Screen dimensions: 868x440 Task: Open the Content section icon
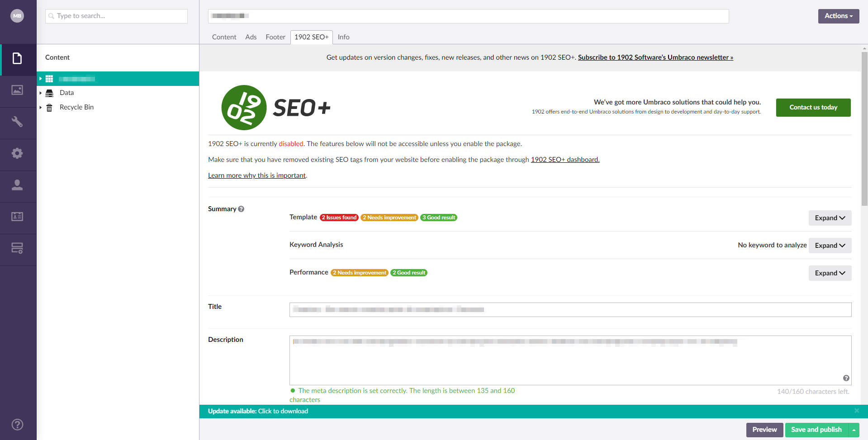[17, 58]
